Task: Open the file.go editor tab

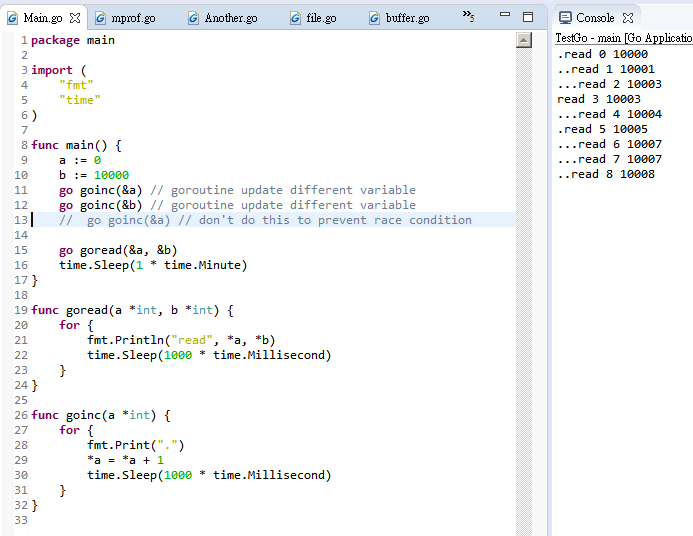Action: tap(320, 18)
